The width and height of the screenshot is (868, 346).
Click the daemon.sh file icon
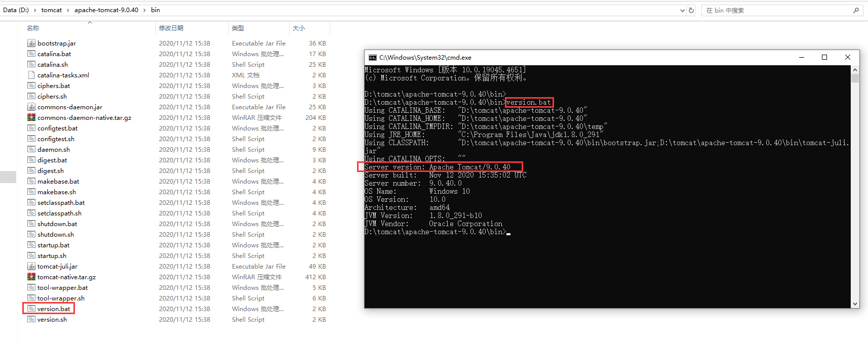[x=31, y=149]
